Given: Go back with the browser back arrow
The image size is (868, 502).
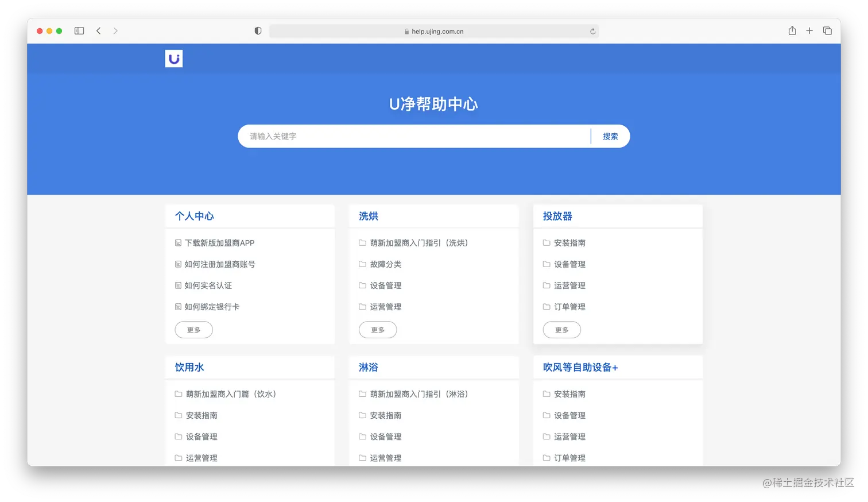Looking at the screenshot, I should click(99, 31).
